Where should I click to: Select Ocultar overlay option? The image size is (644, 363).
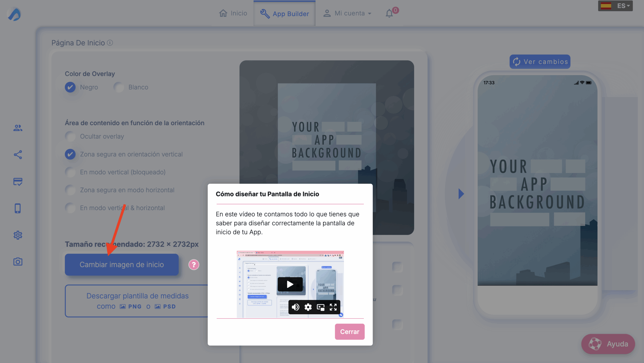click(70, 136)
